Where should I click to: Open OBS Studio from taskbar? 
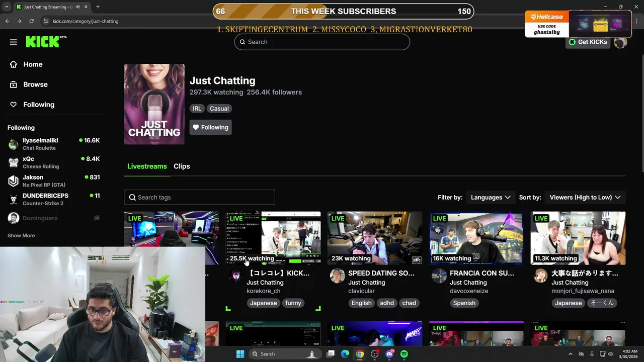point(375,354)
